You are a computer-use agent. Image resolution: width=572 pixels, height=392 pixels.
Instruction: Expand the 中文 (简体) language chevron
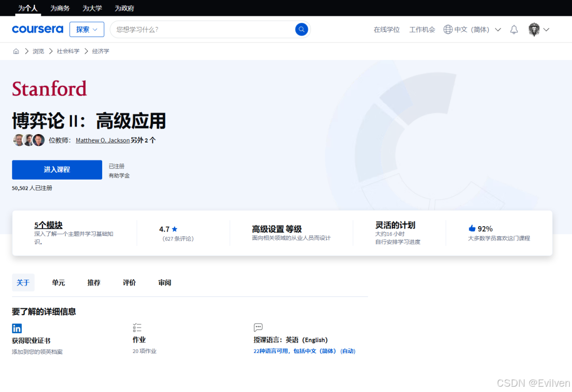[x=497, y=30]
